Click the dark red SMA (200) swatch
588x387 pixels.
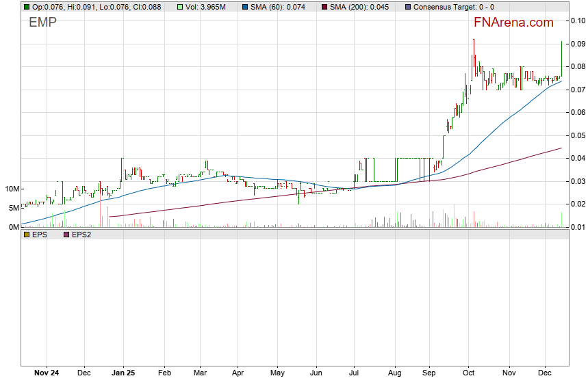click(x=324, y=7)
